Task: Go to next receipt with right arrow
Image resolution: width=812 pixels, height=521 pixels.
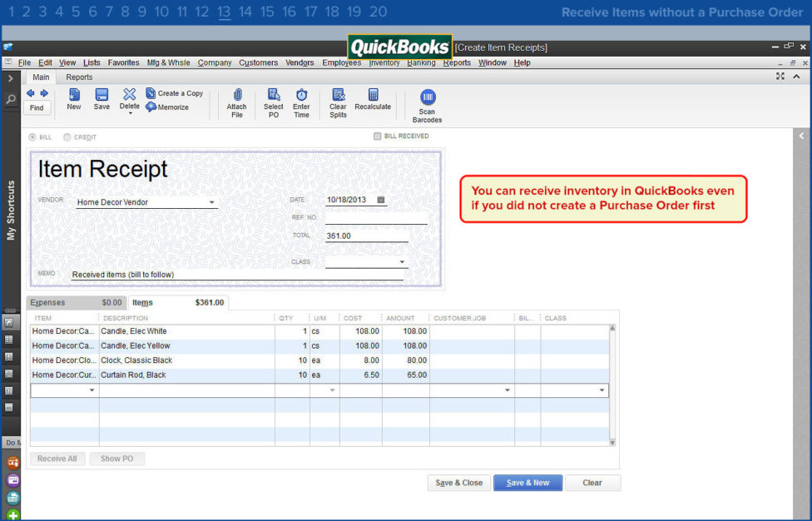Action: pos(44,93)
